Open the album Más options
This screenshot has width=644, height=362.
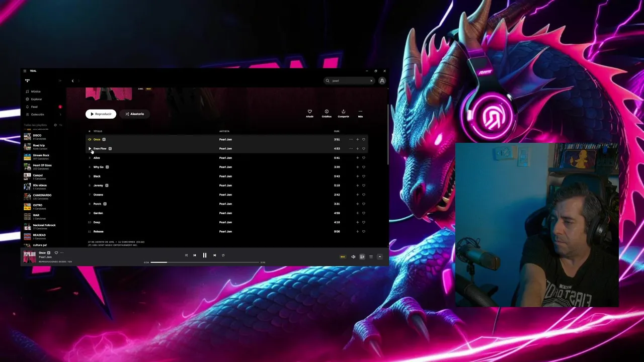pyautogui.click(x=360, y=114)
